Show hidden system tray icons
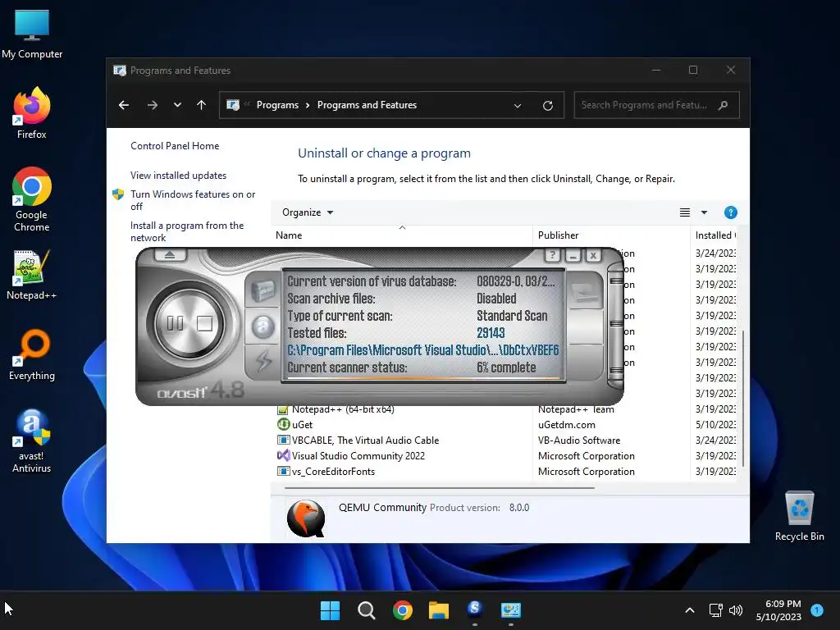 click(x=690, y=610)
